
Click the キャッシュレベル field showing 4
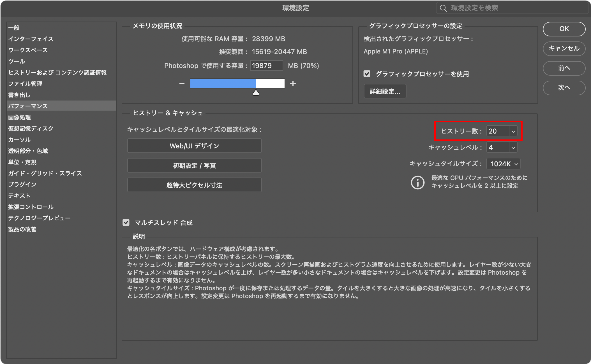(x=498, y=148)
